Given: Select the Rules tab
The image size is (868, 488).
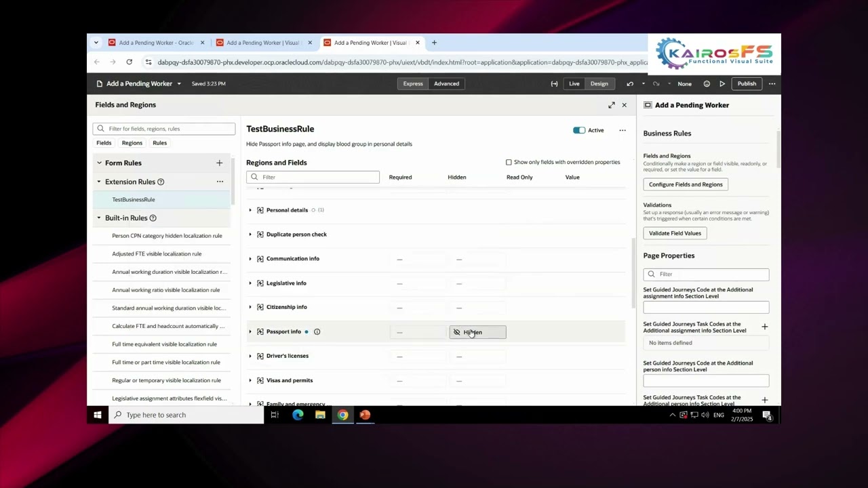Looking at the screenshot, I should point(159,143).
